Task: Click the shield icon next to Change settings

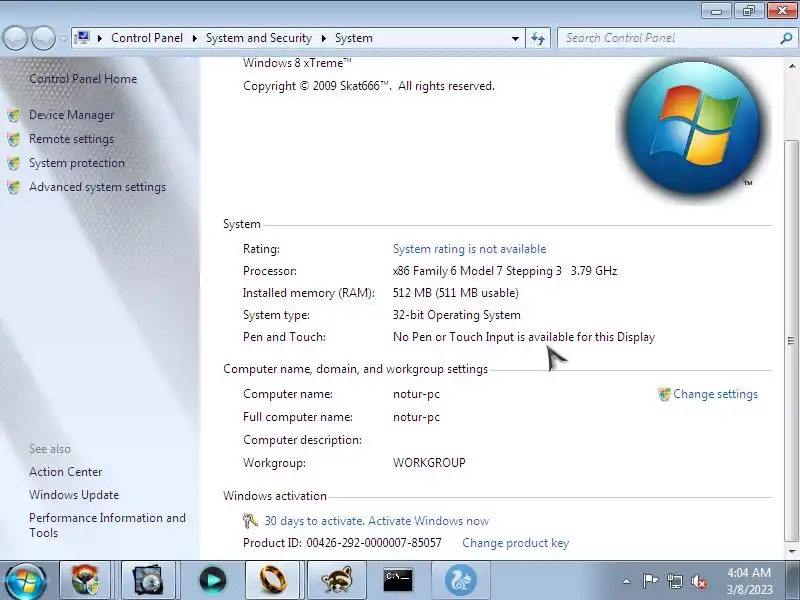Action: (x=664, y=394)
